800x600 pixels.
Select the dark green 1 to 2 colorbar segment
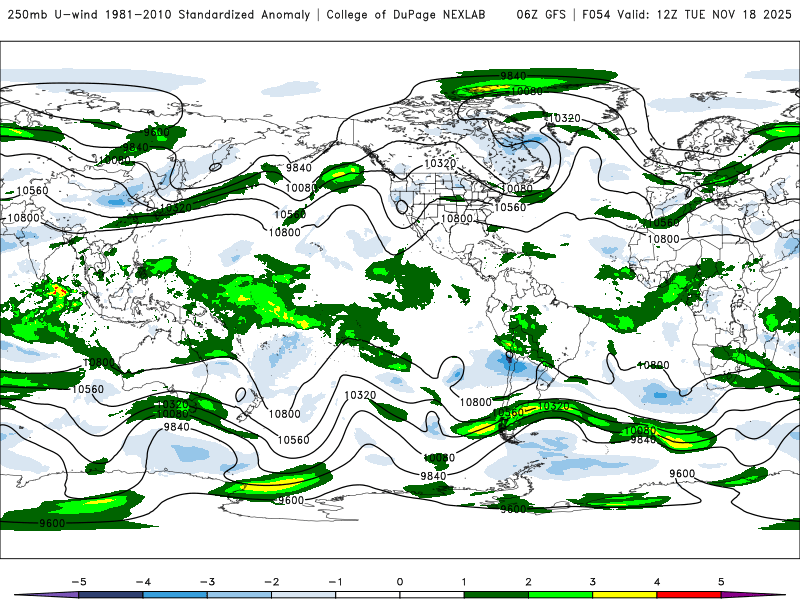496,595
